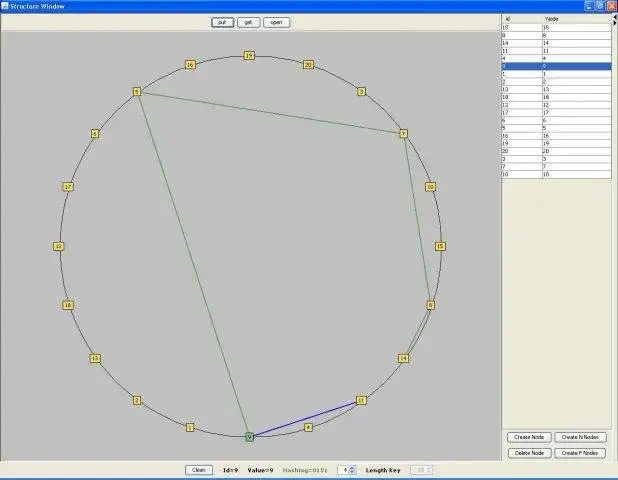Click the Clean button
Viewport: 618px width, 480px height.
pos(199,469)
